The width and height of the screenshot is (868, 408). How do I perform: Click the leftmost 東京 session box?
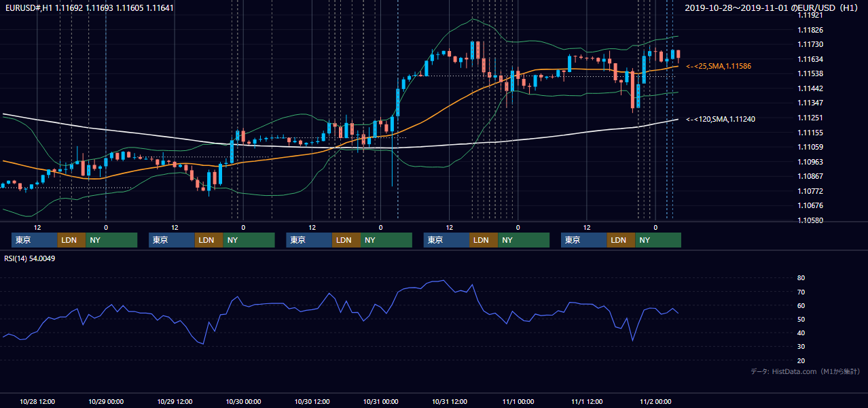[35, 240]
